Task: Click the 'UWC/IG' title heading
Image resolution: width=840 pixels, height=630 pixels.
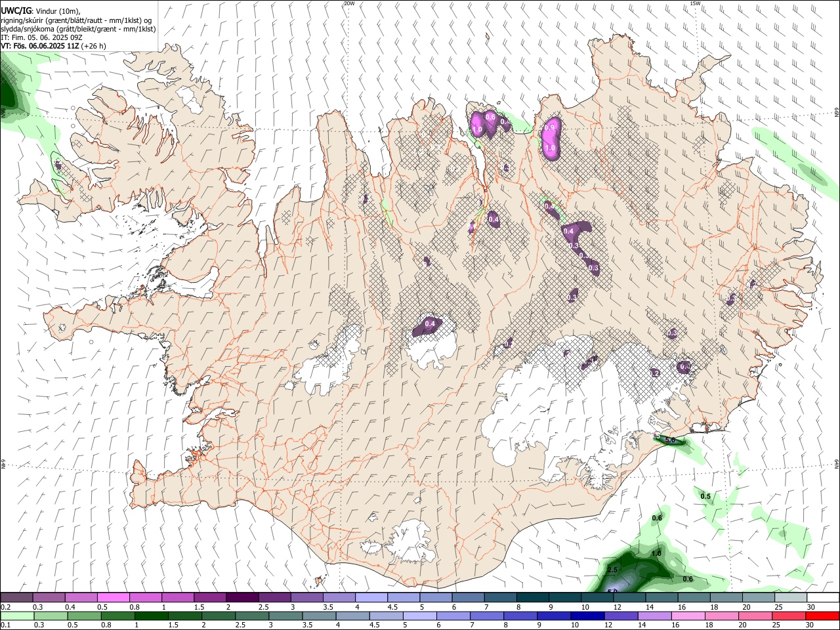Action: (x=16, y=11)
